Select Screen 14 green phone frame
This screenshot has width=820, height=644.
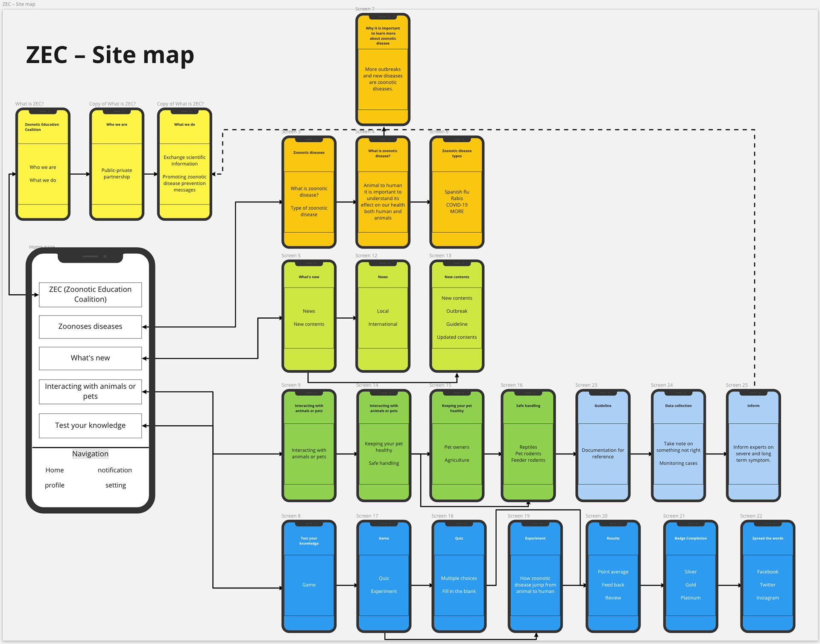point(384,445)
